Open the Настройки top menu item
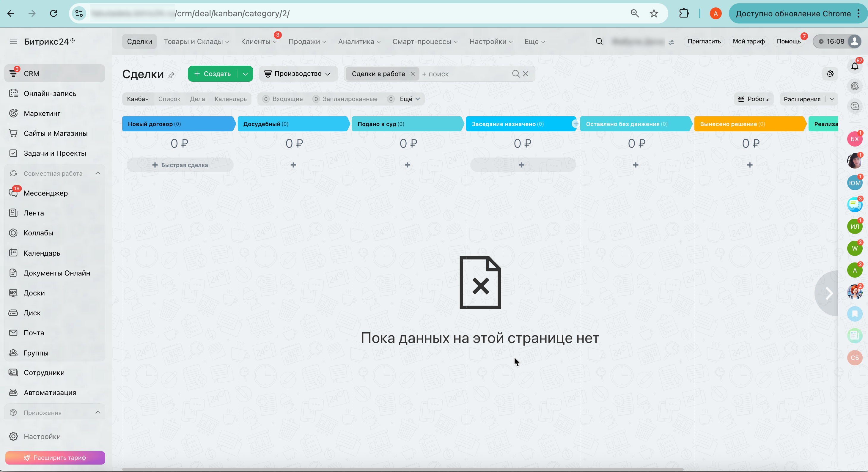The width and height of the screenshot is (868, 472). tap(491, 41)
